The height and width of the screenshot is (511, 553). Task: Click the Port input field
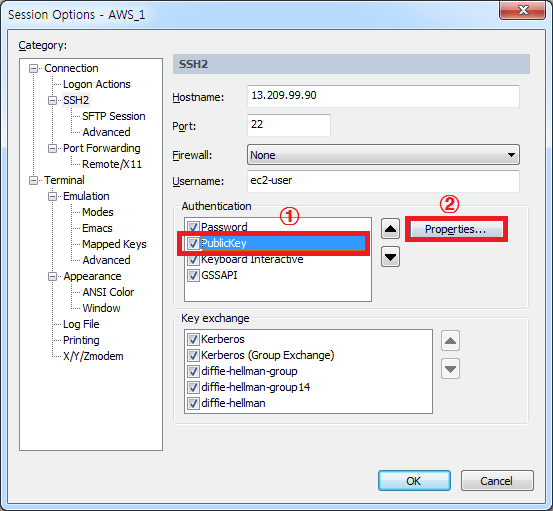[289, 125]
